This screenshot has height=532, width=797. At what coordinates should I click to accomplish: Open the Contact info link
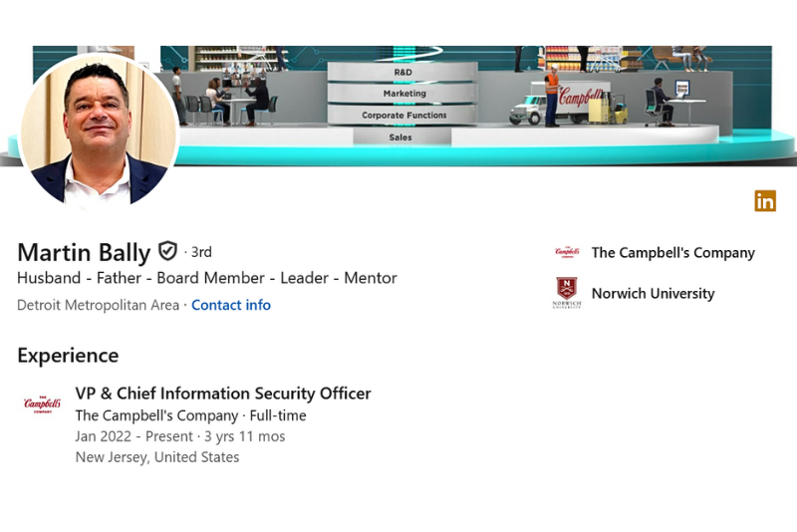[231, 305]
